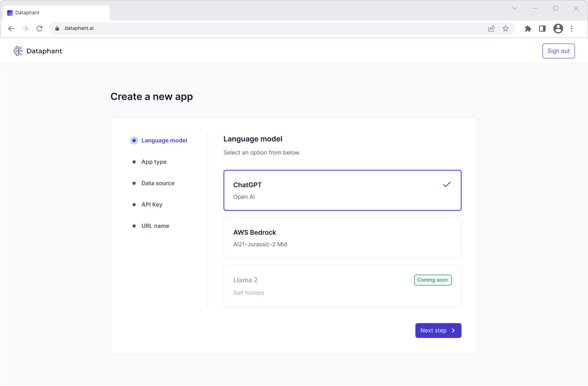Select the AWS Bedrock language model option
The width and height of the screenshot is (588, 386).
(342, 238)
